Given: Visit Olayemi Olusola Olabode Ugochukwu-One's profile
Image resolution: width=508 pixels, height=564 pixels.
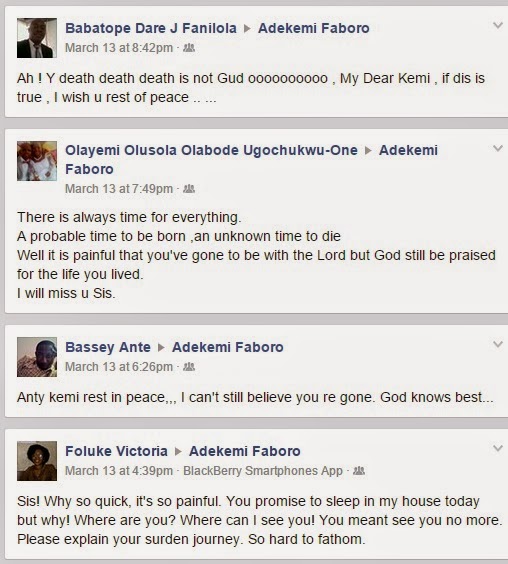Looking at the screenshot, I should click(x=211, y=150).
